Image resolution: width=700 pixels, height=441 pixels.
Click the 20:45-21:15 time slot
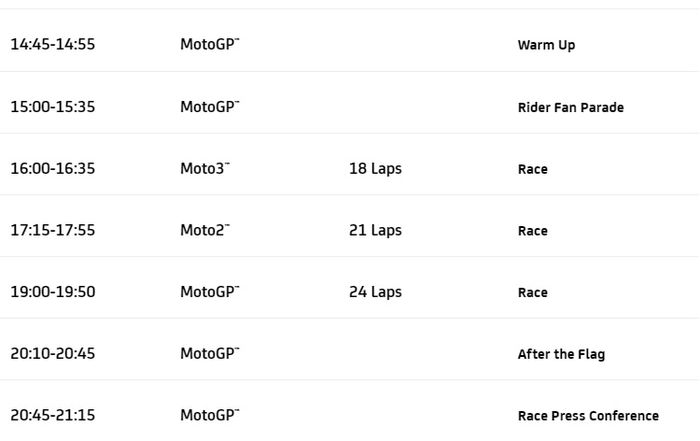tap(53, 415)
